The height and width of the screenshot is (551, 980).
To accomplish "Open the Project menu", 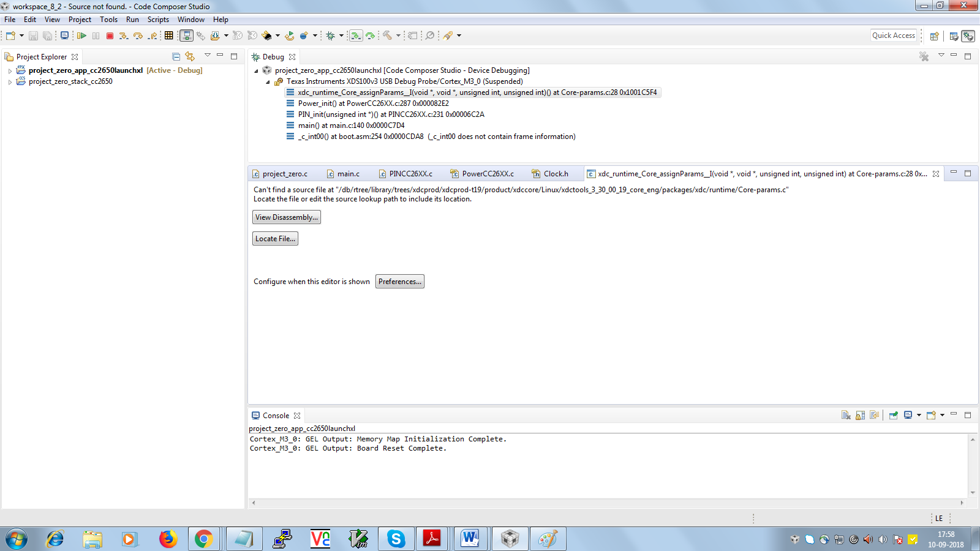I will [x=80, y=20].
